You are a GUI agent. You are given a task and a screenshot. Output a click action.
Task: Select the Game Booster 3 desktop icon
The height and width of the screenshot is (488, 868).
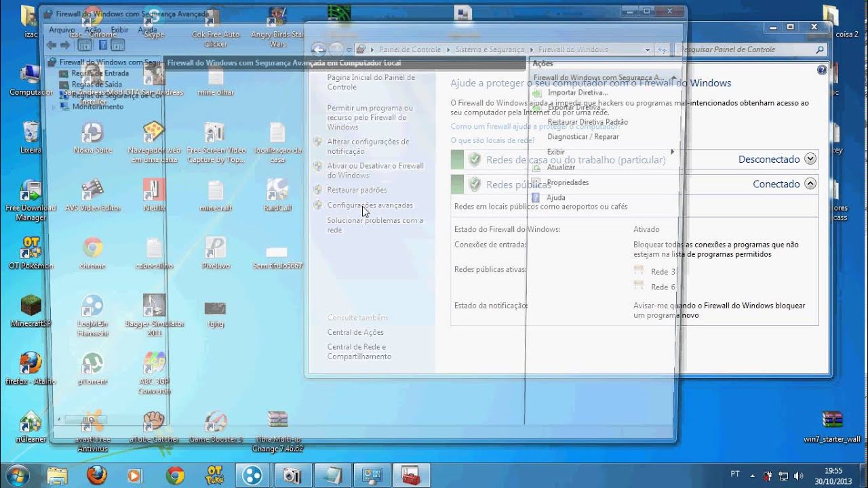coord(216,426)
